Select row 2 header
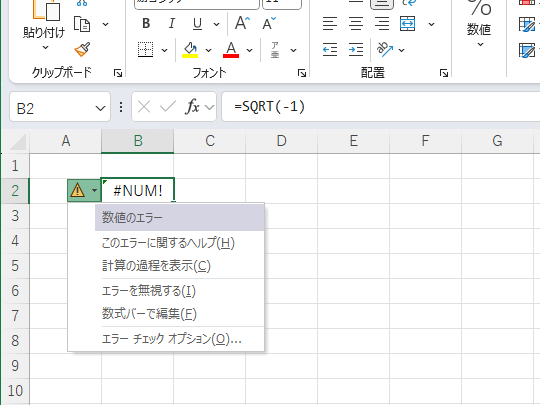The height and width of the screenshot is (405, 540). (15, 190)
